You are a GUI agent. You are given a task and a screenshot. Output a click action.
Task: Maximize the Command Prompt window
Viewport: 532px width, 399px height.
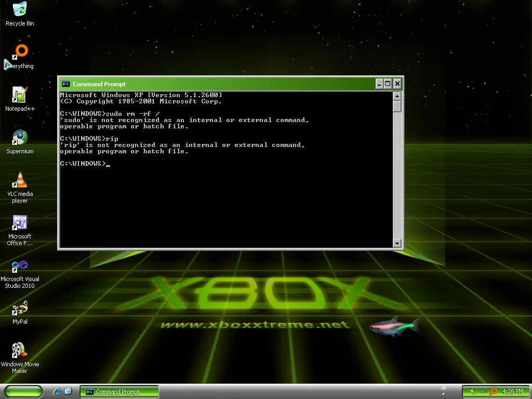pos(388,84)
